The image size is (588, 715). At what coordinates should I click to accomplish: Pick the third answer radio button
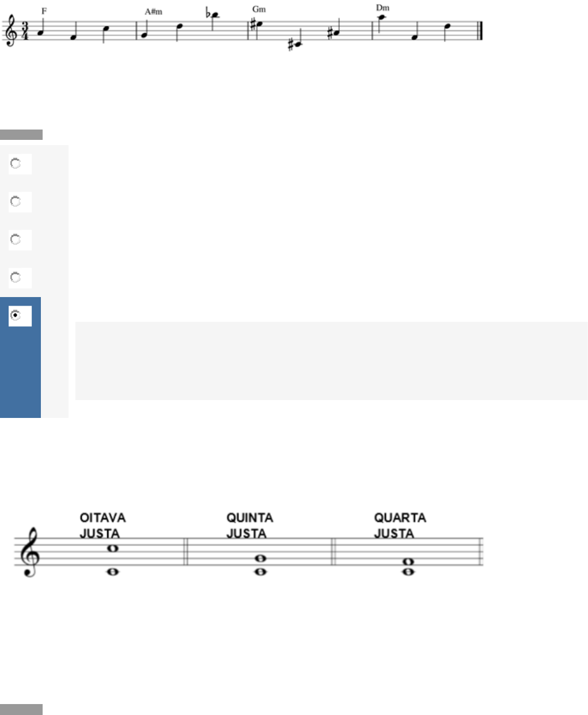(16, 239)
